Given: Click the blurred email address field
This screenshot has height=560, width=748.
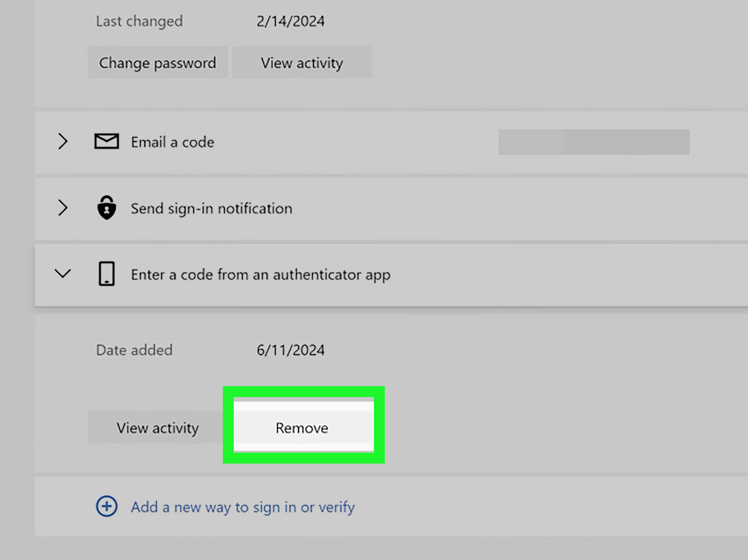Looking at the screenshot, I should tap(593, 142).
